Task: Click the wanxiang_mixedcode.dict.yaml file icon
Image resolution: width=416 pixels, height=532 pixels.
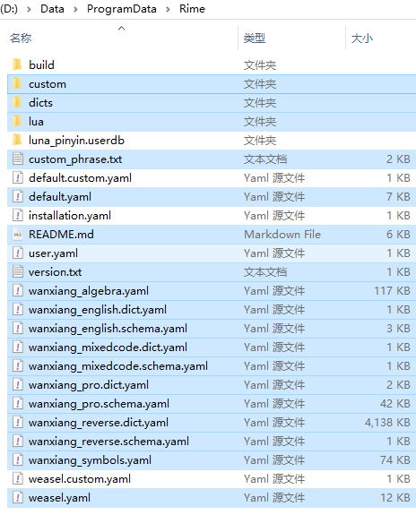Action: click(x=18, y=347)
